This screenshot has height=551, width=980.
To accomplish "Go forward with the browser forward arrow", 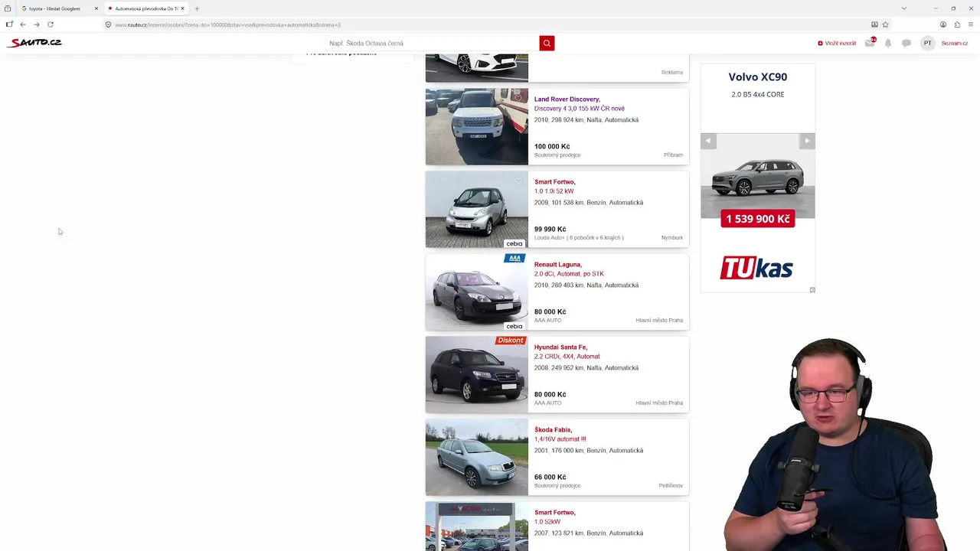I will [x=36, y=24].
